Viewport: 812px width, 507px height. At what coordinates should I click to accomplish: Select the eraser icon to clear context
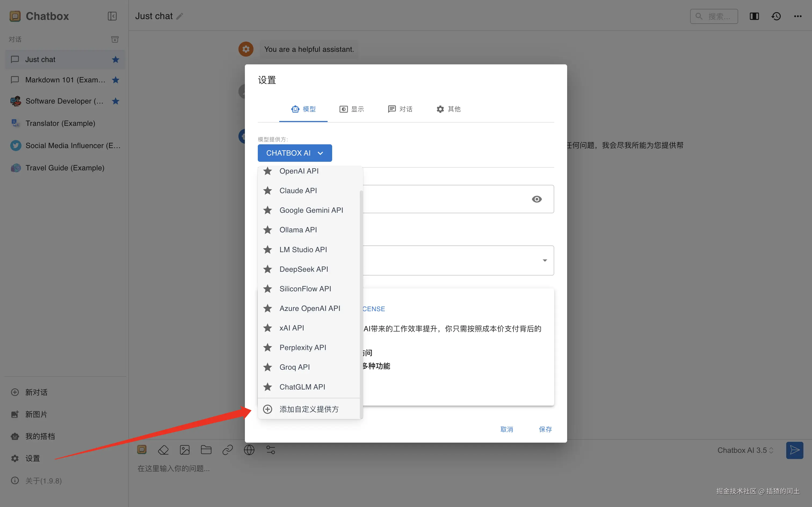coord(164,450)
